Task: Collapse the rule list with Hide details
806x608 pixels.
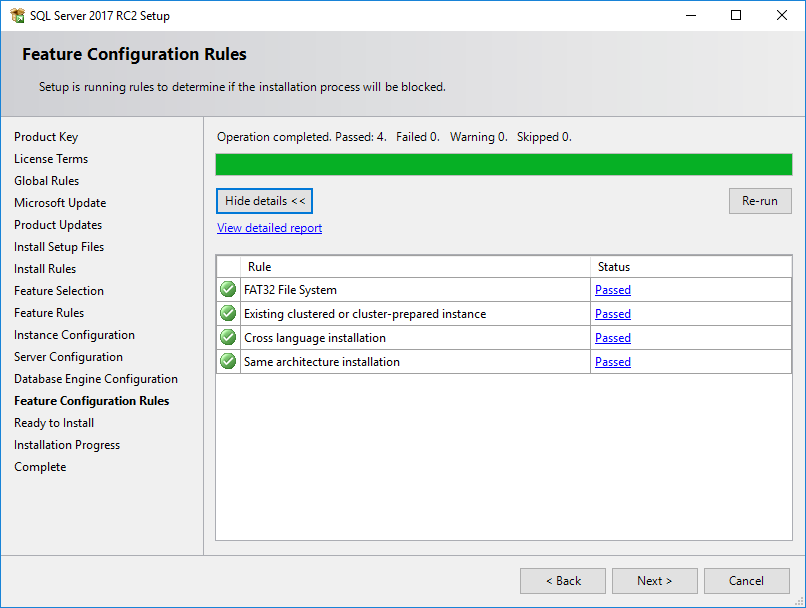Action: 264,201
